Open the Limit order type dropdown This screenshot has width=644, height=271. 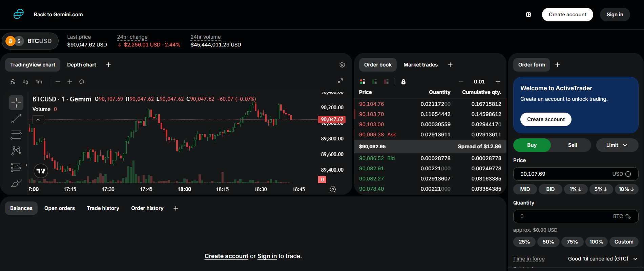tap(617, 145)
